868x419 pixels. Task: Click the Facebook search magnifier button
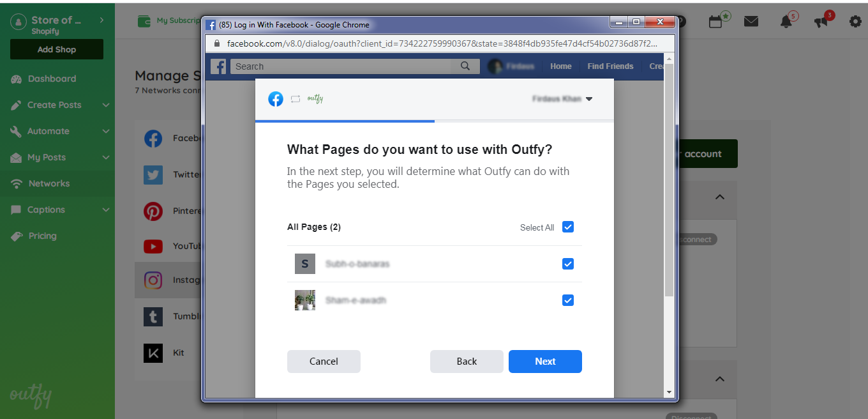(x=465, y=66)
